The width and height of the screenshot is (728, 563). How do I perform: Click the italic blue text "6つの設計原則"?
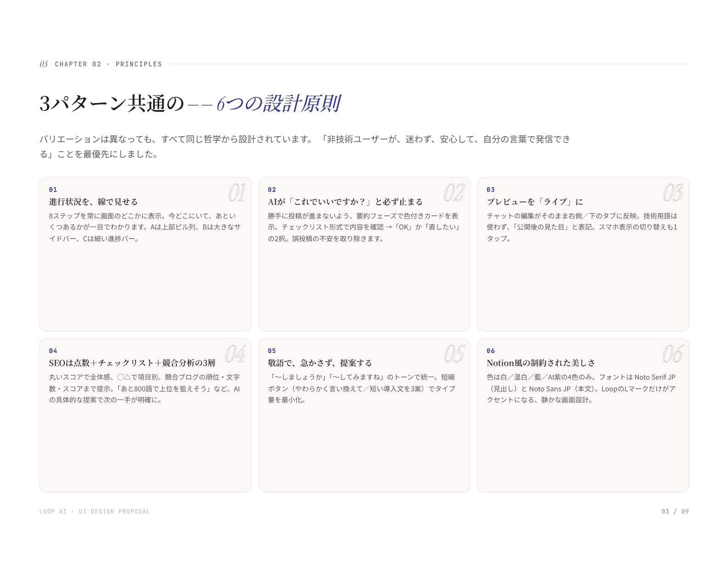click(x=279, y=103)
